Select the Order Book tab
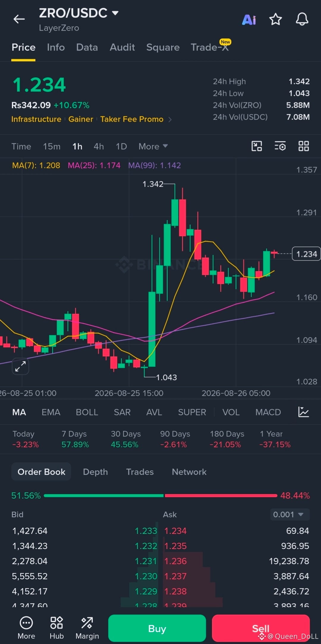Image resolution: width=321 pixels, height=644 pixels. tap(41, 472)
